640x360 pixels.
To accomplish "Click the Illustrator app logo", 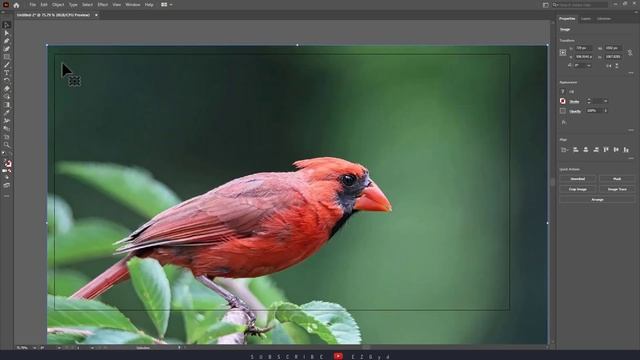I will pos(6,5).
